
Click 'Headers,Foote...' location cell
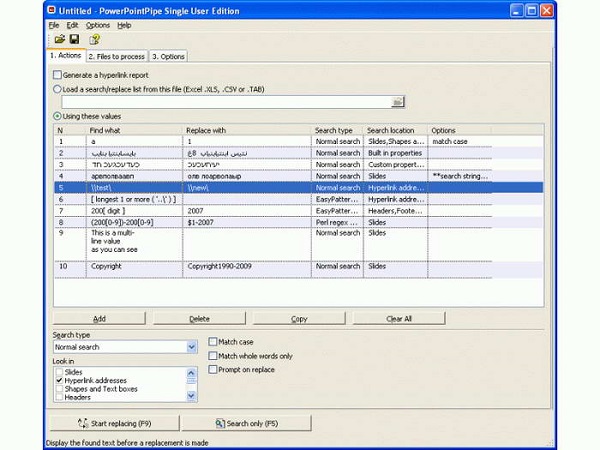(396, 211)
